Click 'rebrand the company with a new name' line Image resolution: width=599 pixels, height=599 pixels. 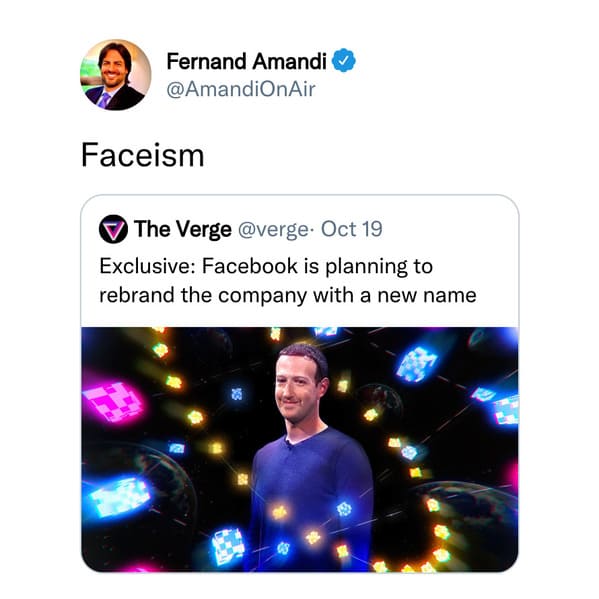[288, 296]
